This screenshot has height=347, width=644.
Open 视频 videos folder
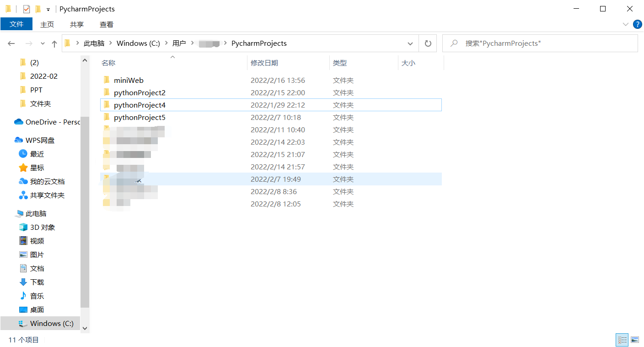click(31, 241)
